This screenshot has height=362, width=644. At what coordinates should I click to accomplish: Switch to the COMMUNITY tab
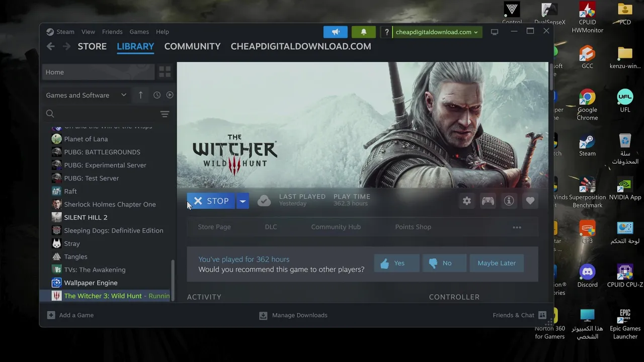click(x=192, y=46)
